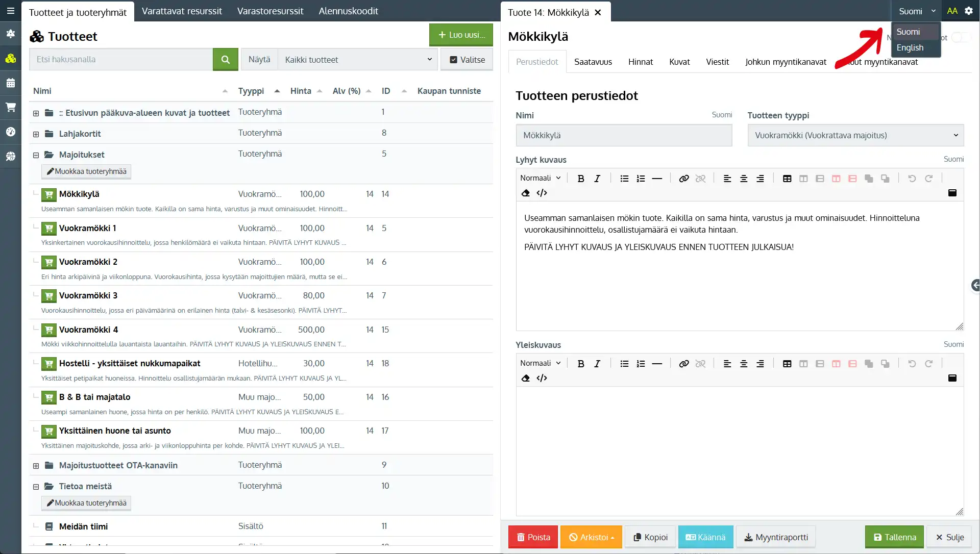Toggle the switch right of Mökkikylä heading

961,37
